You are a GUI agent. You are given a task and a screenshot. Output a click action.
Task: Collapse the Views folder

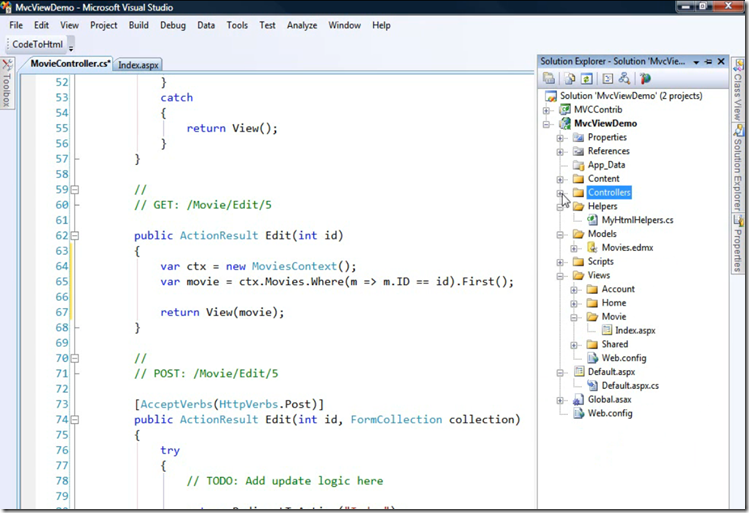560,276
